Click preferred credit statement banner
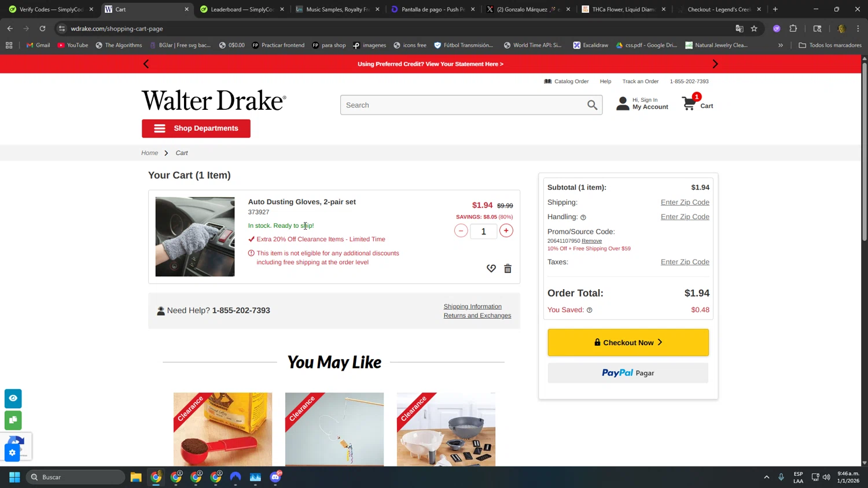The image size is (868, 488). pyautogui.click(x=430, y=64)
